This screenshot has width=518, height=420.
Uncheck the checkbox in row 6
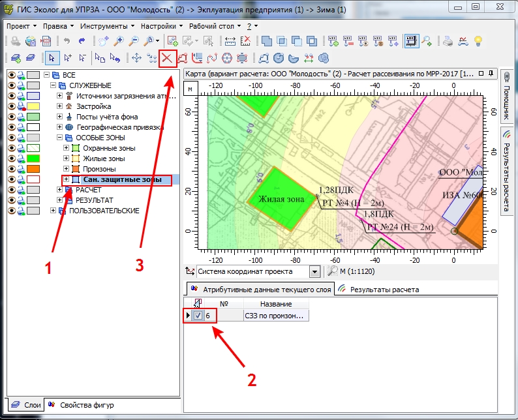point(198,316)
